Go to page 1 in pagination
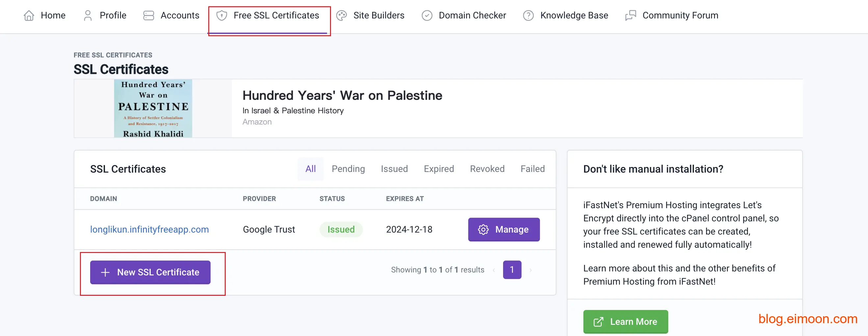 (512, 269)
